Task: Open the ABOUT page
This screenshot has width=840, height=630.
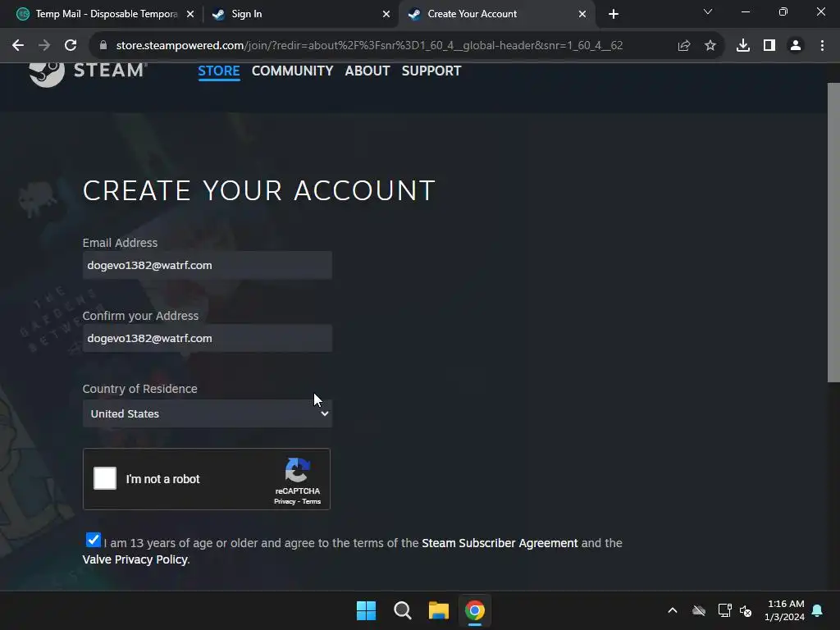Action: [x=367, y=71]
